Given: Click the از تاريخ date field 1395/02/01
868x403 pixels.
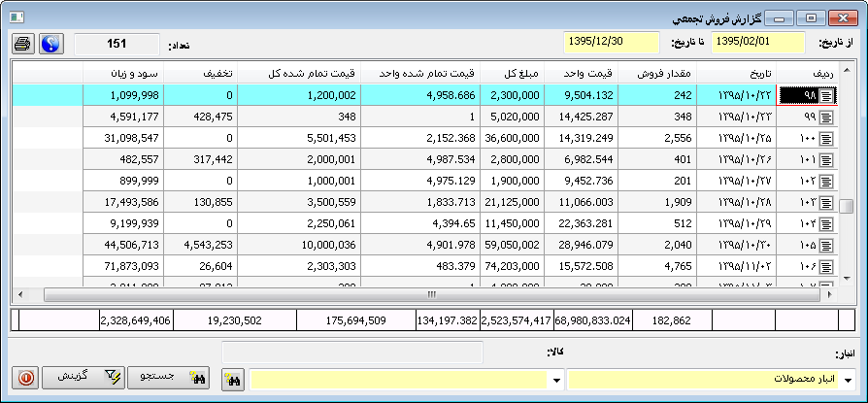Looking at the screenshot, I should [758, 43].
